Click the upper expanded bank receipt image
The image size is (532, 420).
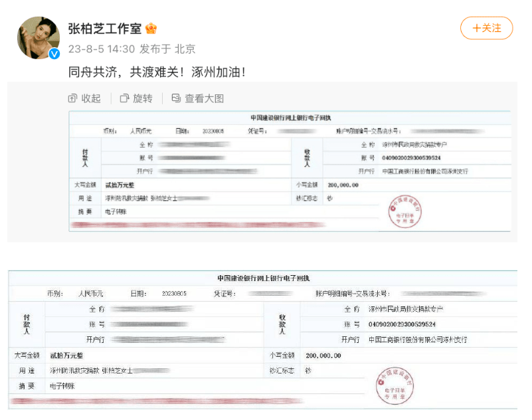(x=290, y=171)
